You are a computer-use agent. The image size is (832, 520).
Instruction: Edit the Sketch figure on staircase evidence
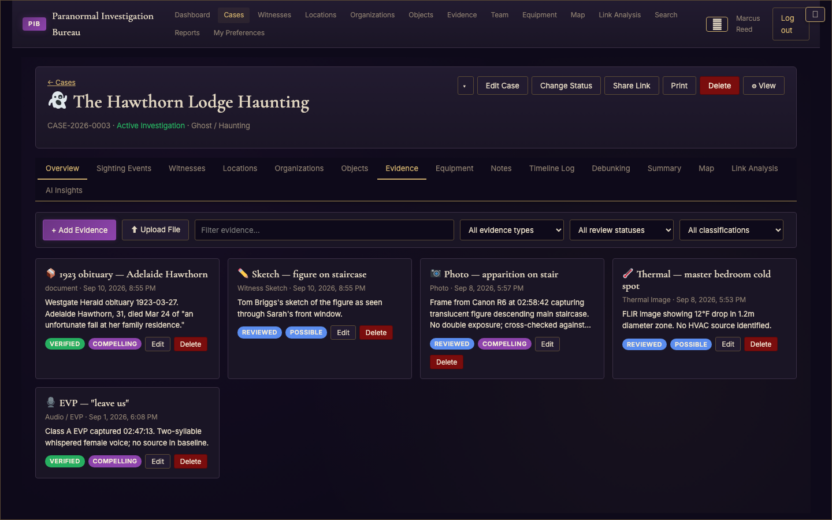(x=343, y=332)
